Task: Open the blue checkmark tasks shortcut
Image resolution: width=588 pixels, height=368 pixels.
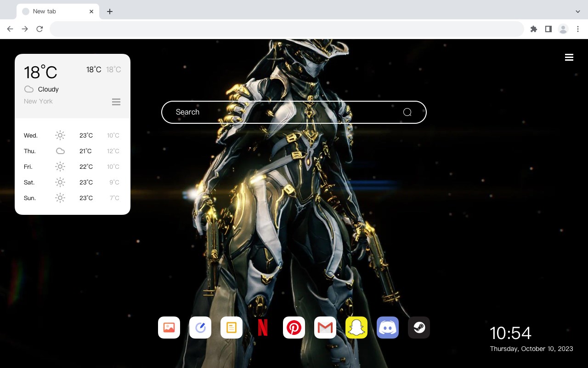Action: (200, 328)
